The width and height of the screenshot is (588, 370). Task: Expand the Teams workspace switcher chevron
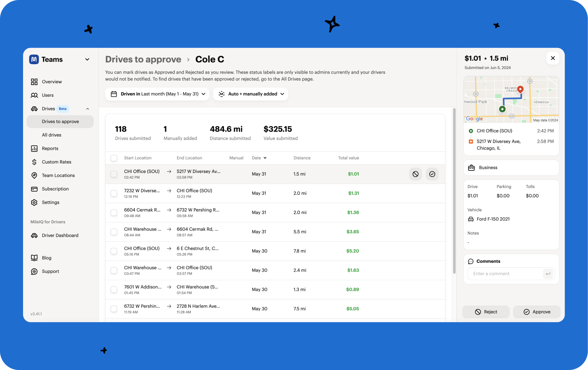coord(87,59)
